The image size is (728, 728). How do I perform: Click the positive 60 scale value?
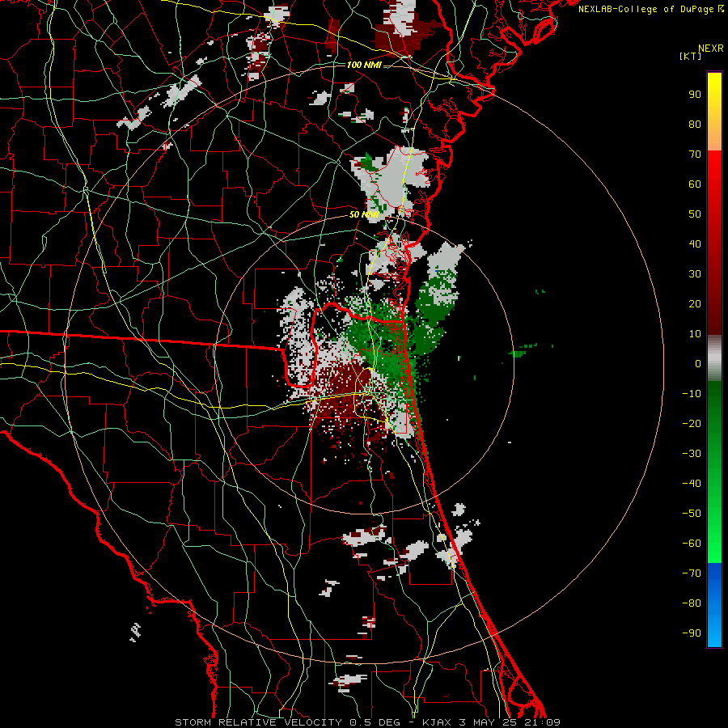pyautogui.click(x=695, y=184)
